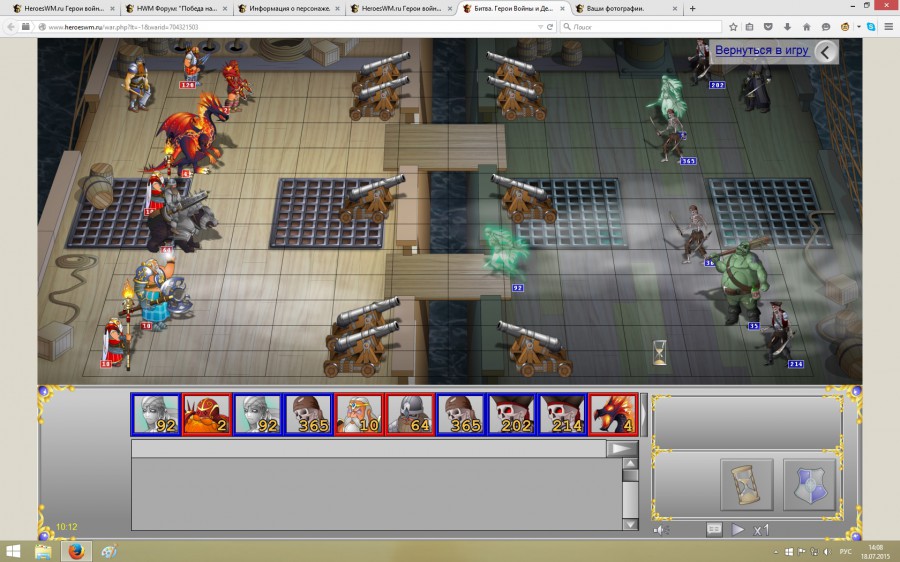The height and width of the screenshot is (562, 900).
Task: Switch the РУС input language indicator
Action: [845, 552]
